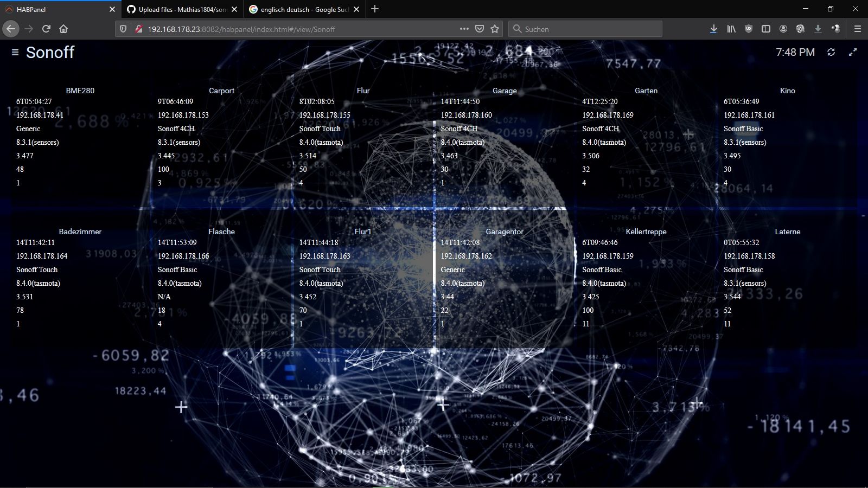Switch to the englisch deutsch Google tab
The height and width of the screenshot is (488, 868).
tap(304, 9)
